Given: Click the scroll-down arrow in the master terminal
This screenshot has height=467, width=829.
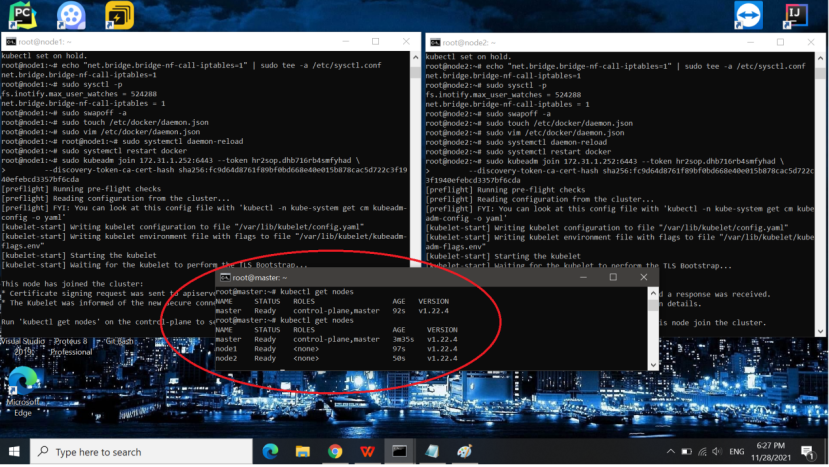Looking at the screenshot, I should (x=653, y=364).
